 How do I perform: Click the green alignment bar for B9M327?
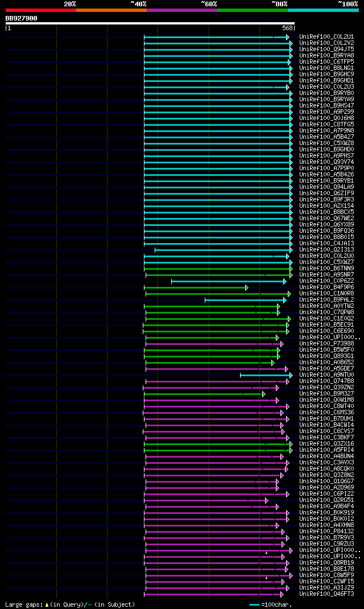tap(205, 394)
